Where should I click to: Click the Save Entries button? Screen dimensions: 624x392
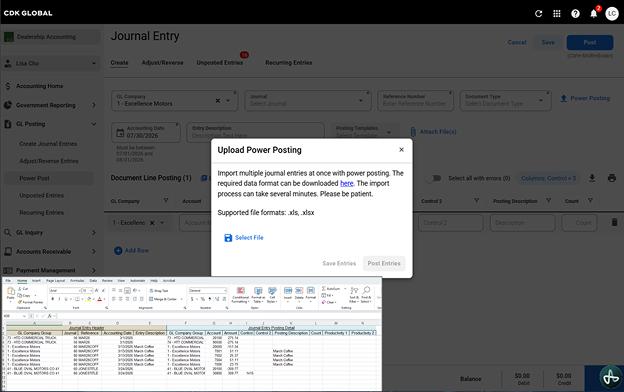(339, 263)
